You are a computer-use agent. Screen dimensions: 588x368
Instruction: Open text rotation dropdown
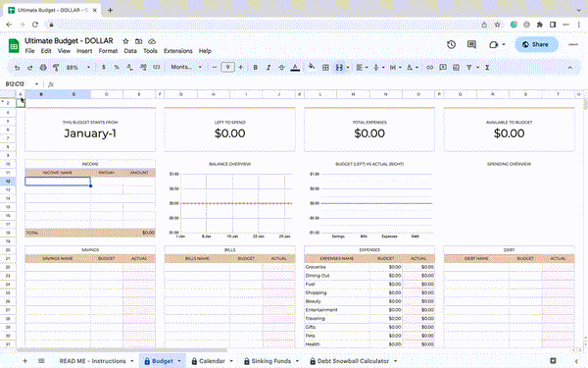pos(413,68)
